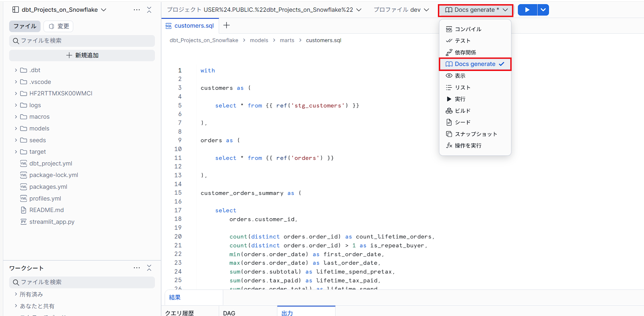The height and width of the screenshot is (316, 644).
Task: Focus the ワークシート file search field
Action: 82,282
